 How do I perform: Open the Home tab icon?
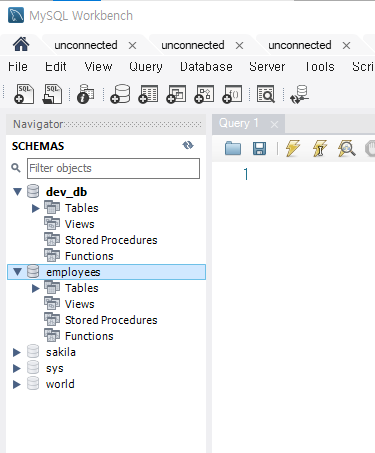21,44
